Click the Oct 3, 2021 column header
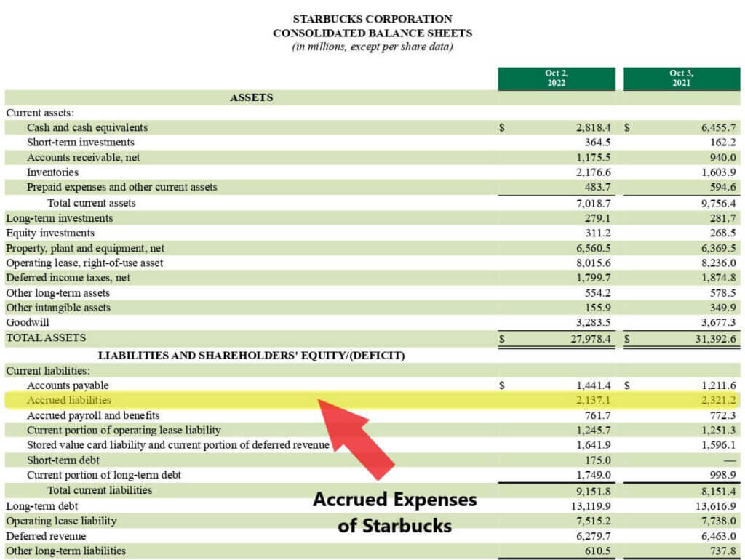This screenshot has height=560, width=745. coord(682,79)
